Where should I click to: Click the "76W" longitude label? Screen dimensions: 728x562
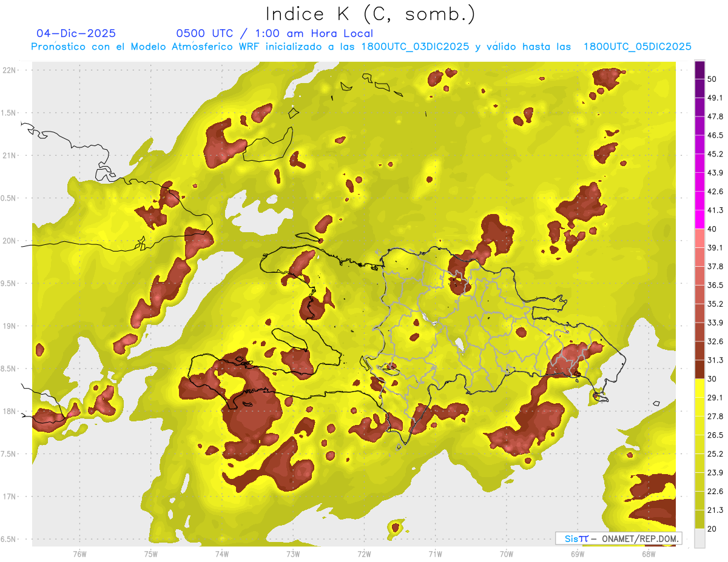pos(79,554)
